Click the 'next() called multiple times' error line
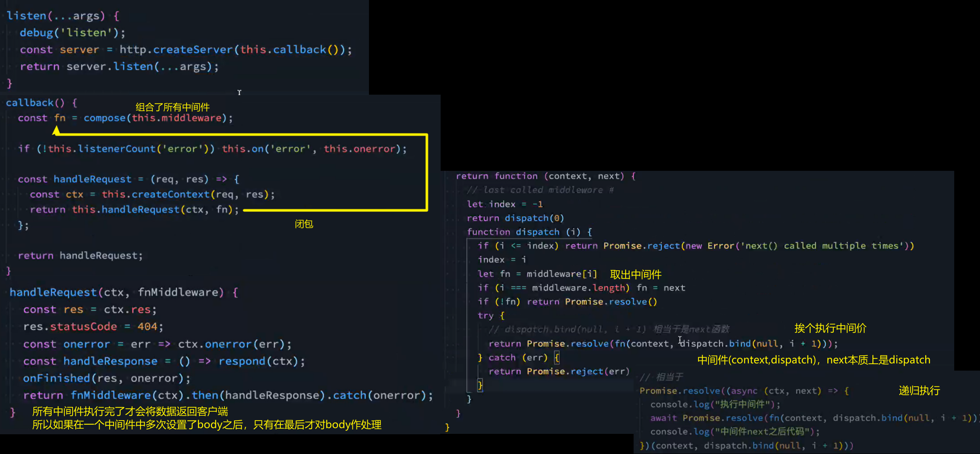 (696, 246)
